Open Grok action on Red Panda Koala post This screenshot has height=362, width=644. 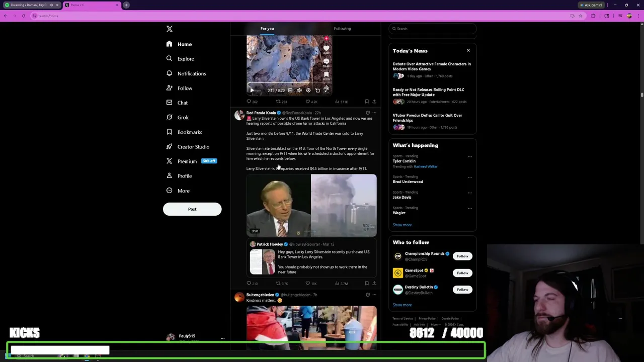coord(367,113)
